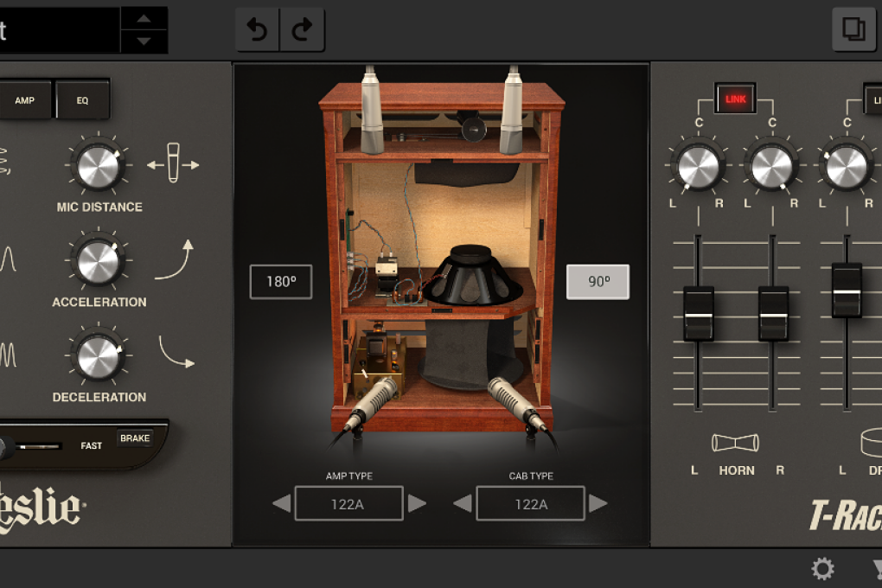Image resolution: width=882 pixels, height=588 pixels.
Task: Click the DECELERATION label
Action: click(x=99, y=397)
